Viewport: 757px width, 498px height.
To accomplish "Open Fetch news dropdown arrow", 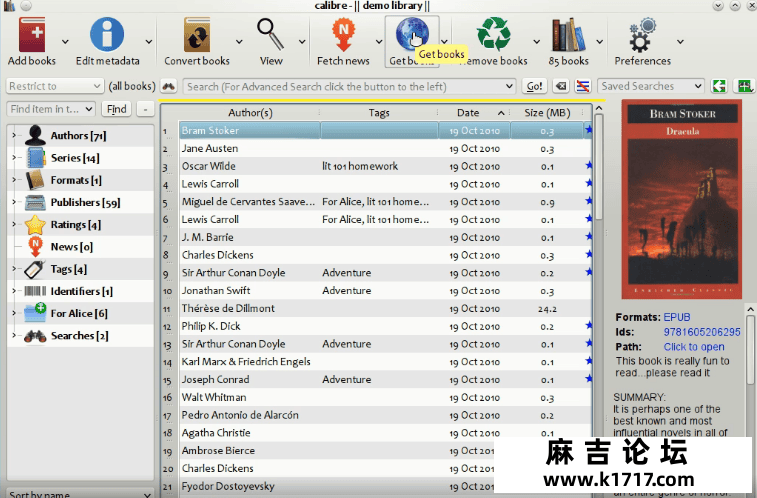I will 379,42.
